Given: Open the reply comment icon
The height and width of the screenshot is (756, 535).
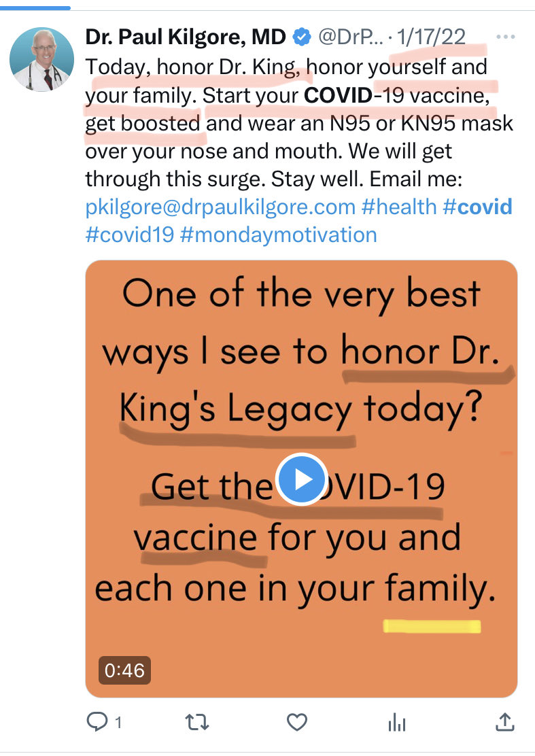Looking at the screenshot, I should tap(97, 722).
